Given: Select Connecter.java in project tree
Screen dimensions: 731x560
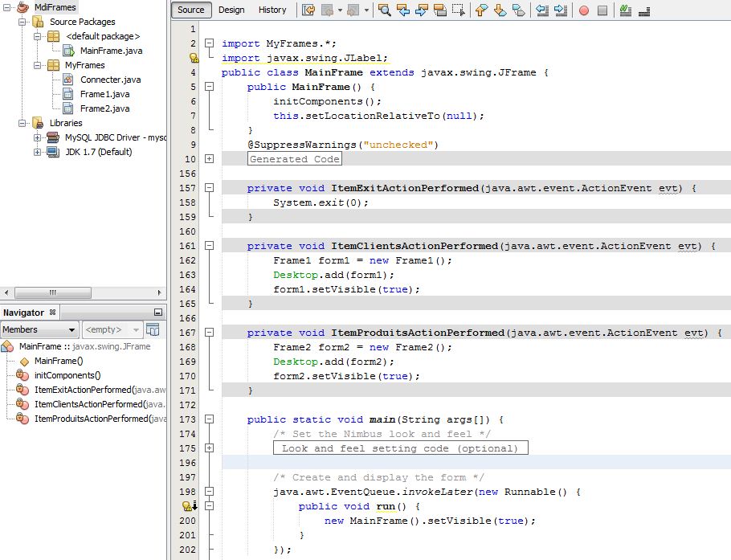Looking at the screenshot, I should pyautogui.click(x=111, y=80).
